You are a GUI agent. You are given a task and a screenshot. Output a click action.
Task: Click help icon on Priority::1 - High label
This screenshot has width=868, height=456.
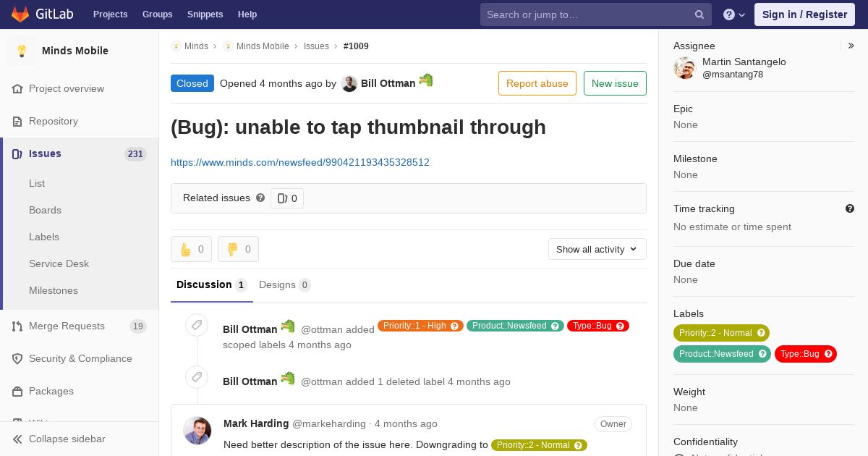pos(455,326)
